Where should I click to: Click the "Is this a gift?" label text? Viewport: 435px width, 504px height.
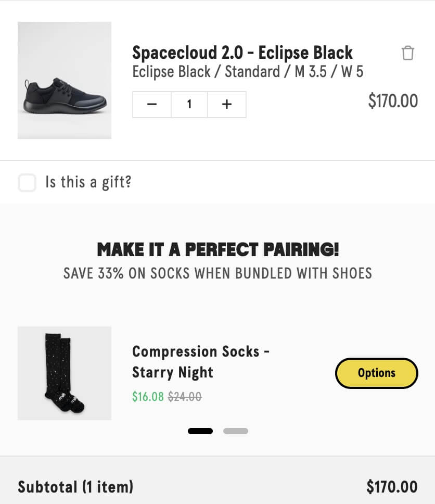(88, 182)
